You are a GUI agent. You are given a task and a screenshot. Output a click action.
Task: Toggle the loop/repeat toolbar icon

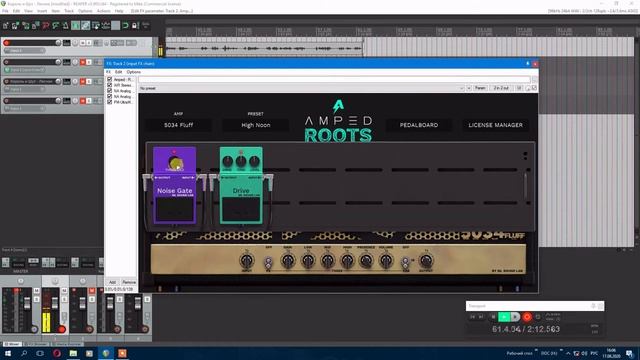pos(126,26)
